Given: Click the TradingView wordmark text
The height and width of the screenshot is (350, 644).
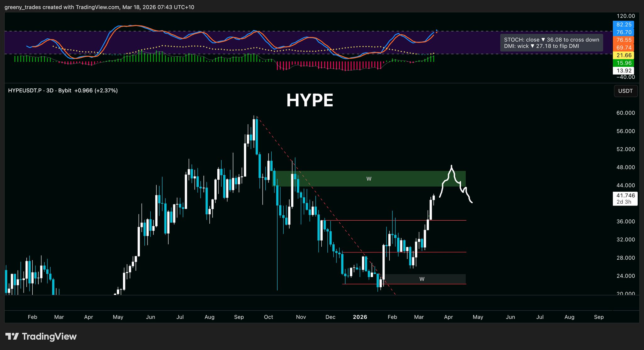Looking at the screenshot, I should pyautogui.click(x=49, y=336).
